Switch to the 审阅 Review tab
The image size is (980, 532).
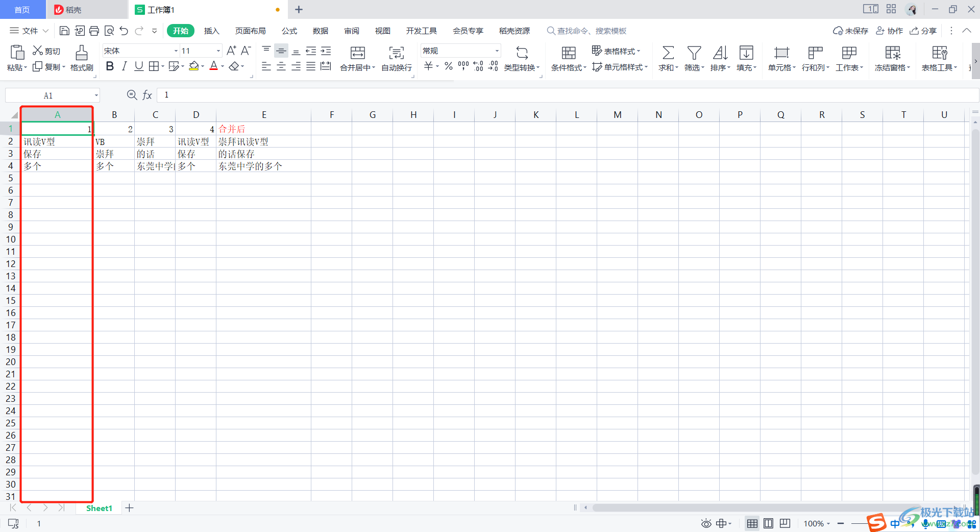352,31
